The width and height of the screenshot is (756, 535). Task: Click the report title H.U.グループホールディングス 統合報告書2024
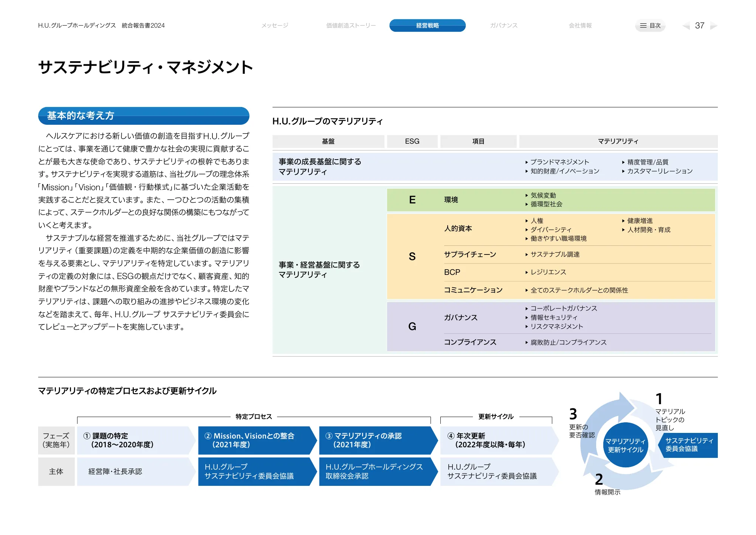tap(101, 25)
